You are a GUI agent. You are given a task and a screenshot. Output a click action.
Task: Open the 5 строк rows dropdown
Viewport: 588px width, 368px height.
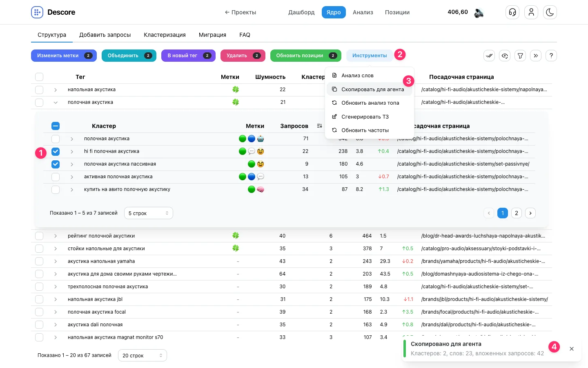click(x=148, y=213)
